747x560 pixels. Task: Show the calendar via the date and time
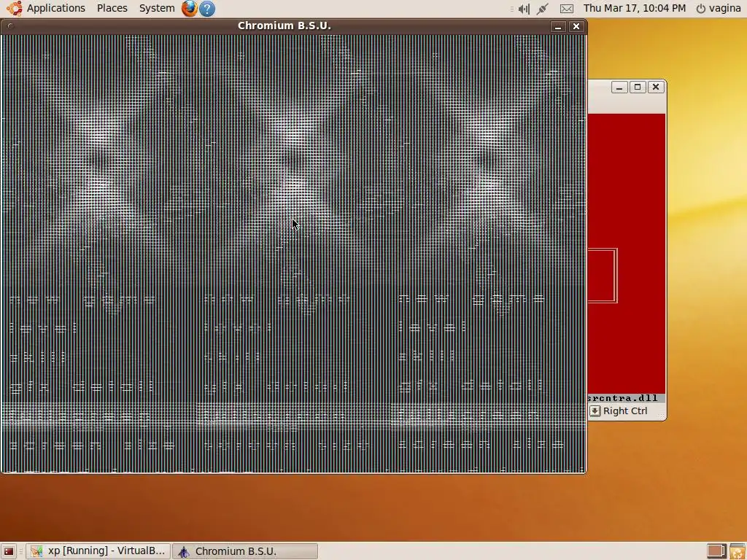coord(635,8)
